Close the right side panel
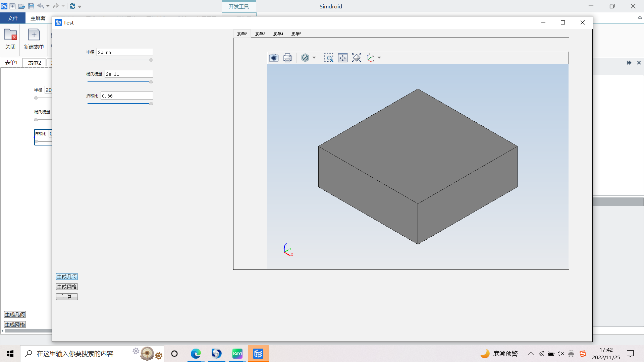 pos(639,63)
